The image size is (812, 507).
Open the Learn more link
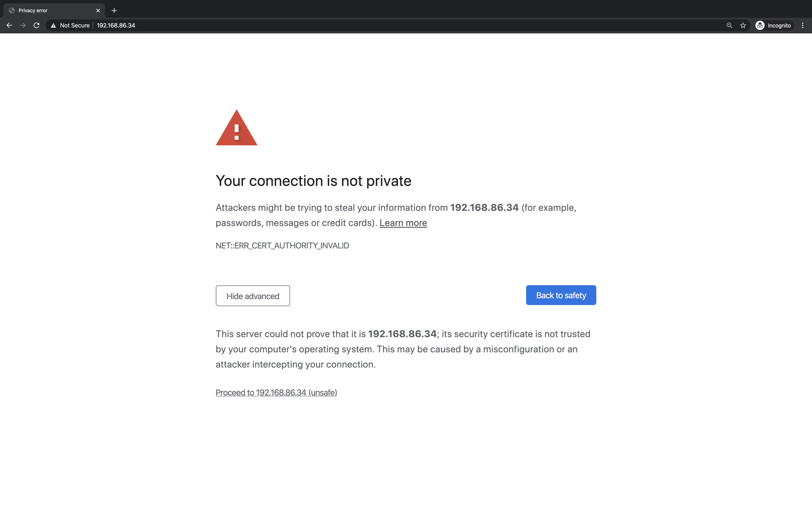click(x=403, y=223)
